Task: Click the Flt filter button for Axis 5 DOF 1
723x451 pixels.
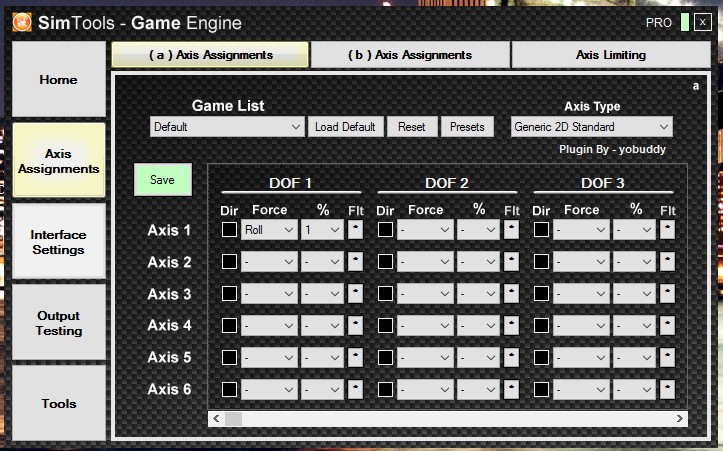Action: coord(355,357)
